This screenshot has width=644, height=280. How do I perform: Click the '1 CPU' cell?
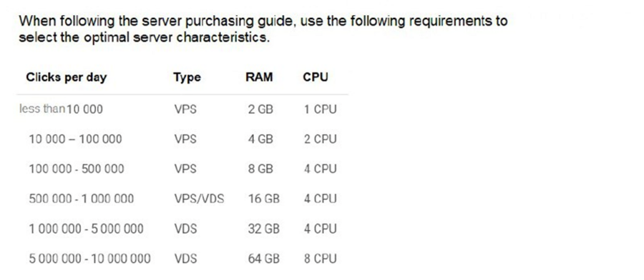pyautogui.click(x=321, y=109)
